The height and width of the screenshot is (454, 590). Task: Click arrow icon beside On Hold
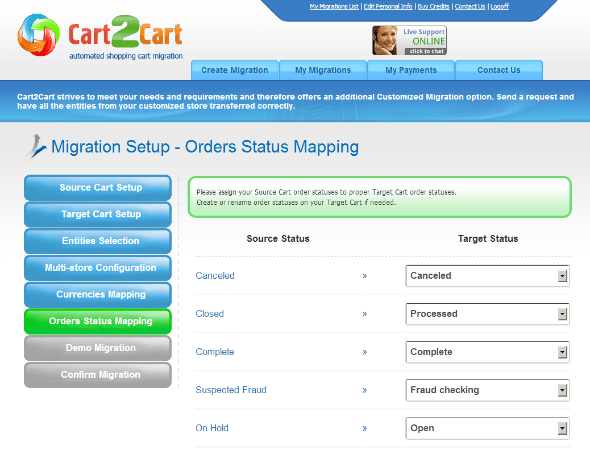(x=365, y=428)
